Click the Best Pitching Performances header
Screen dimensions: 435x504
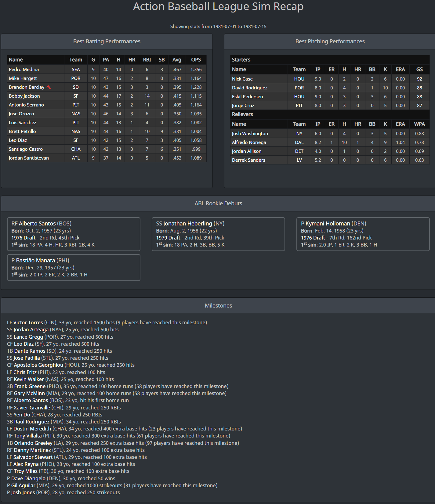(330, 41)
